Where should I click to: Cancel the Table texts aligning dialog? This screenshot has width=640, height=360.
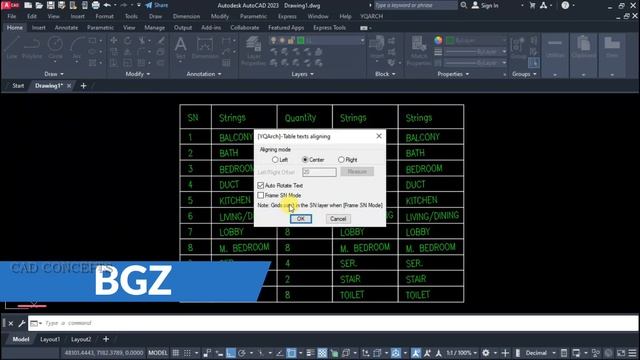[338, 219]
